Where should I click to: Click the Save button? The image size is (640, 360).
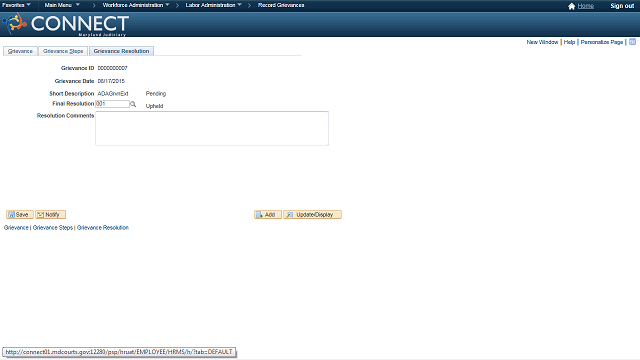[20, 215]
